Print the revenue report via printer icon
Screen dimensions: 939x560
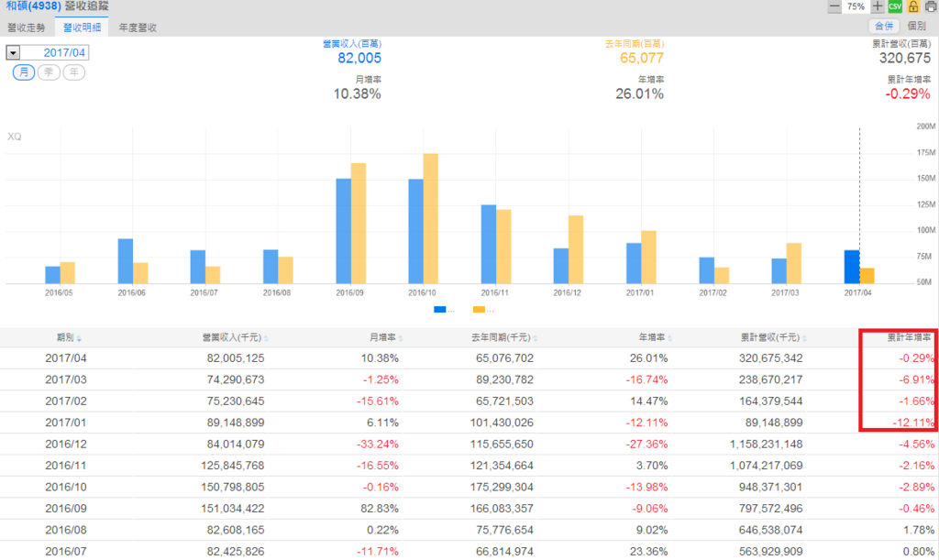coord(931,6)
